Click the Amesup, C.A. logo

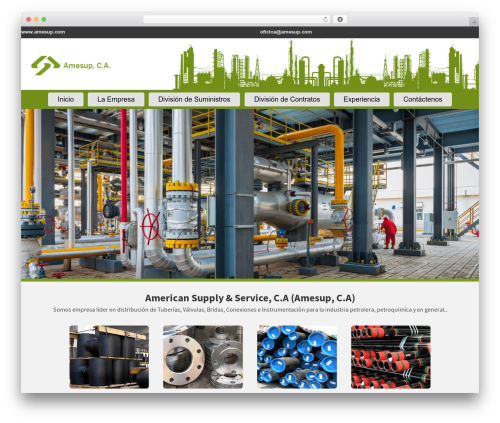(71, 65)
